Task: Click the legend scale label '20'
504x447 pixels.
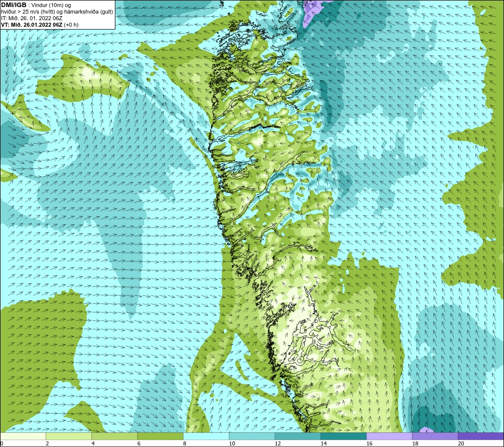Action: 461,443
